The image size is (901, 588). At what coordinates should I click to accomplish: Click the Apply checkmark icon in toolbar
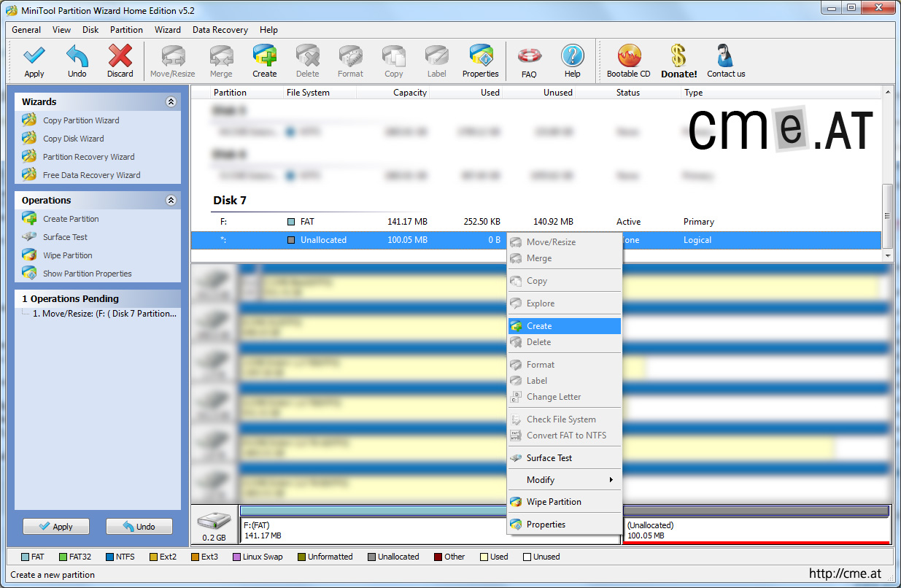(34, 56)
